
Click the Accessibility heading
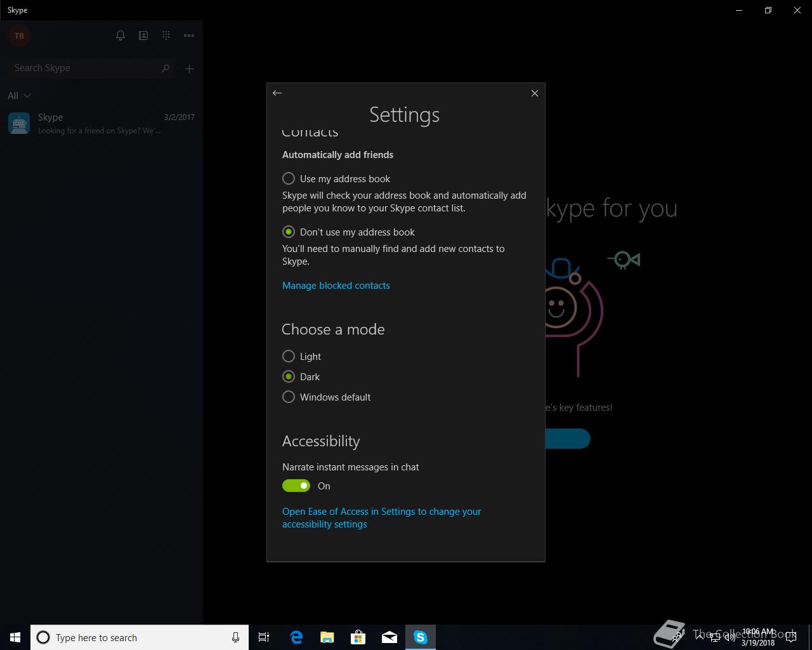click(x=321, y=441)
